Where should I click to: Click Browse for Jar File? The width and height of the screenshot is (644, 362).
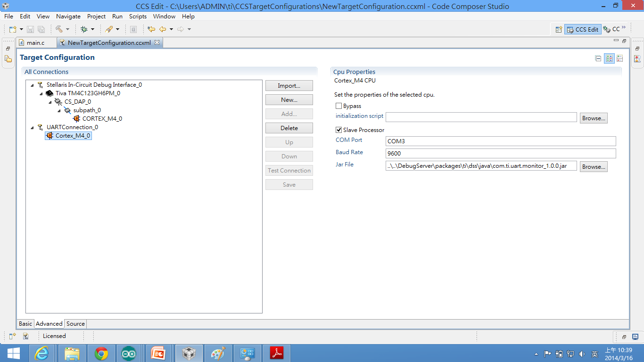594,167
